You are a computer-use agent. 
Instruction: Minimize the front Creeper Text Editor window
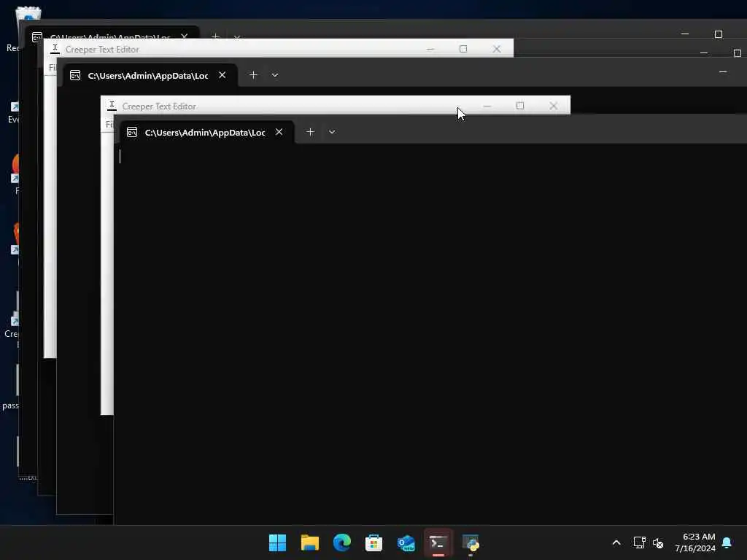[x=487, y=106]
